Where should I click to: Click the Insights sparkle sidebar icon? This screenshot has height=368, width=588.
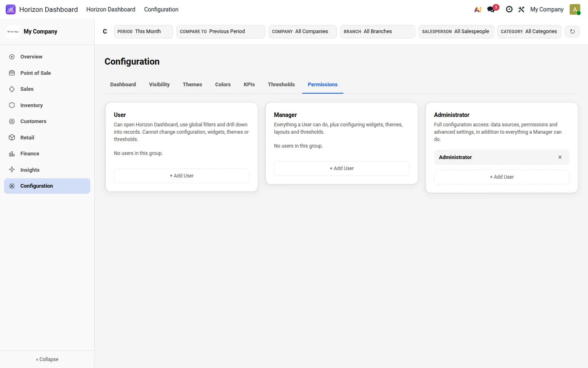[x=12, y=170]
